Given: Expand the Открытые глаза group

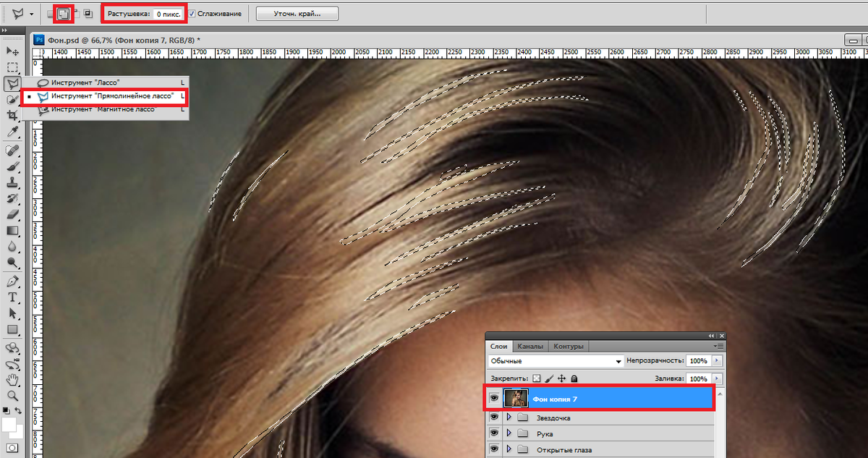Looking at the screenshot, I should 509,450.
